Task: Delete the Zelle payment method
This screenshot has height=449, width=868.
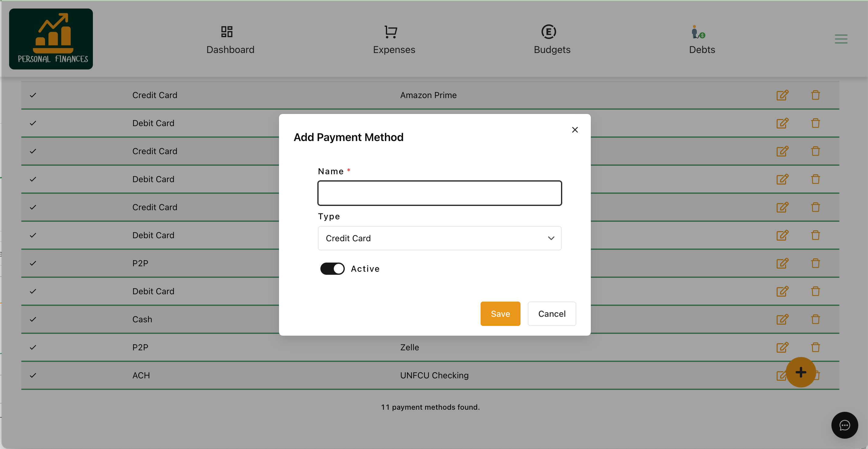Action: tap(815, 347)
